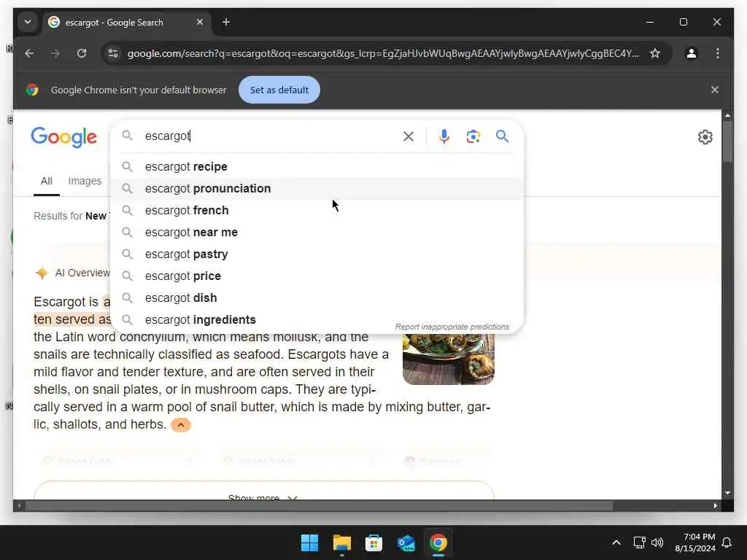The image size is (747, 560).
Task: Search by image with Google Lens
Action: 473,136
